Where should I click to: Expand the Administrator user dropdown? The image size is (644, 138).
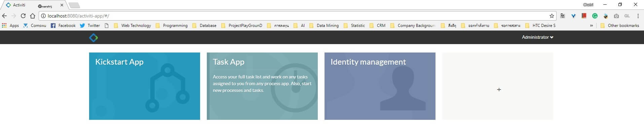click(x=537, y=37)
